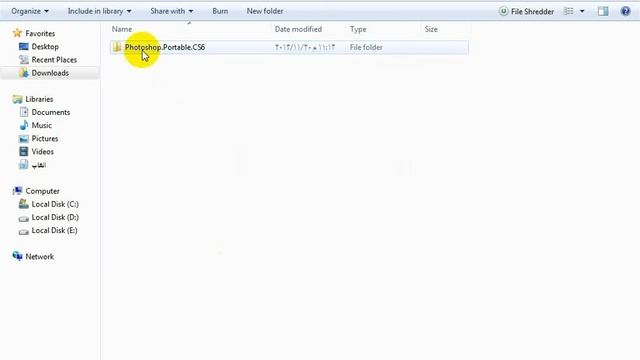Click the Network icon
The height and width of the screenshot is (360, 640).
point(17,256)
